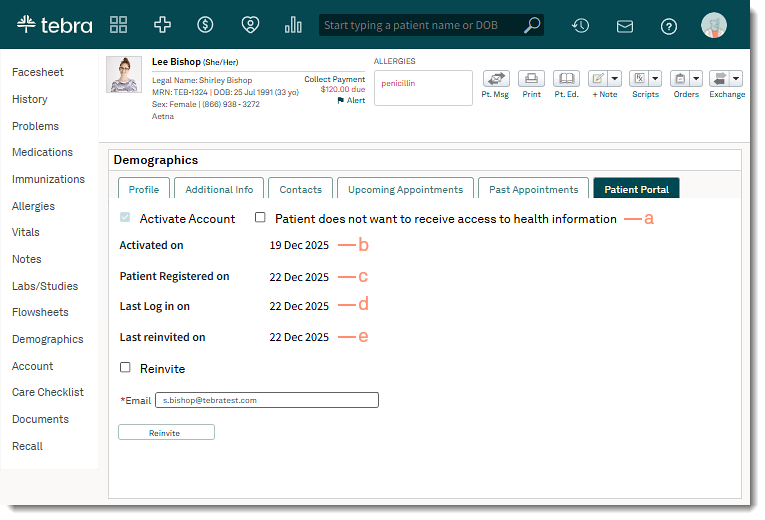Image resolution: width=765 pixels, height=520 pixels.
Task: Click the Collect Payment link
Action: pyautogui.click(x=335, y=79)
